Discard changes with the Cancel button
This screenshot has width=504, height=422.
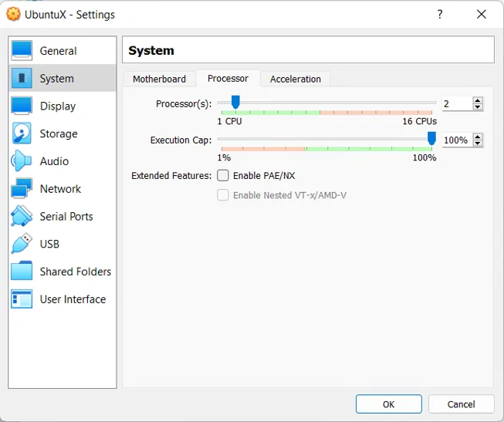(x=461, y=404)
